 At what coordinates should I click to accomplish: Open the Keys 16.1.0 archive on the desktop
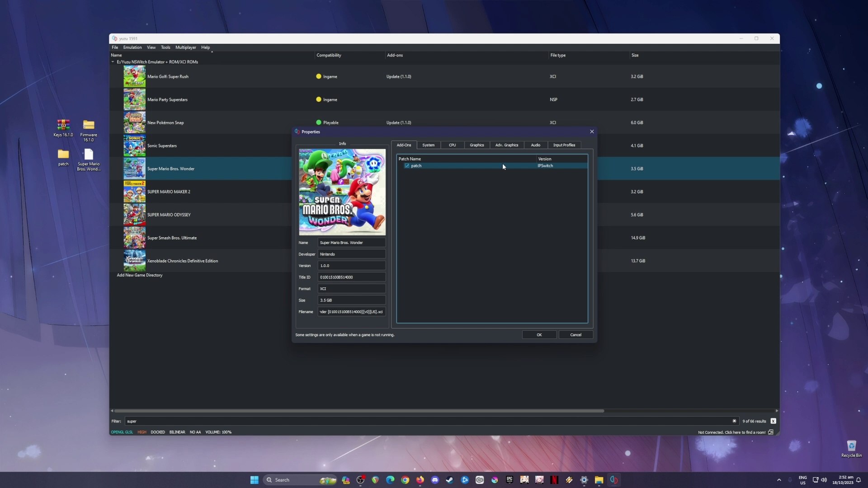(63, 128)
